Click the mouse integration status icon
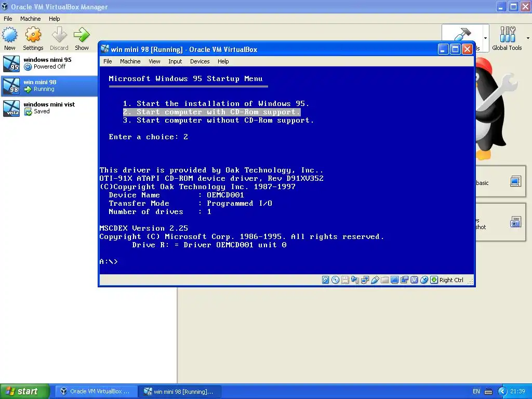This screenshot has height=399, width=532. coord(424,280)
